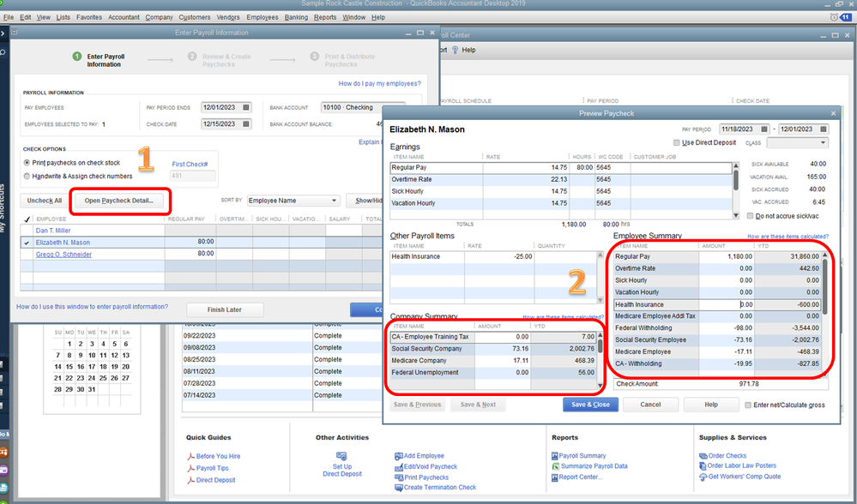The width and height of the screenshot is (857, 504).
Task: Check the box beside Gregg O. Schneider
Action: coord(27,255)
